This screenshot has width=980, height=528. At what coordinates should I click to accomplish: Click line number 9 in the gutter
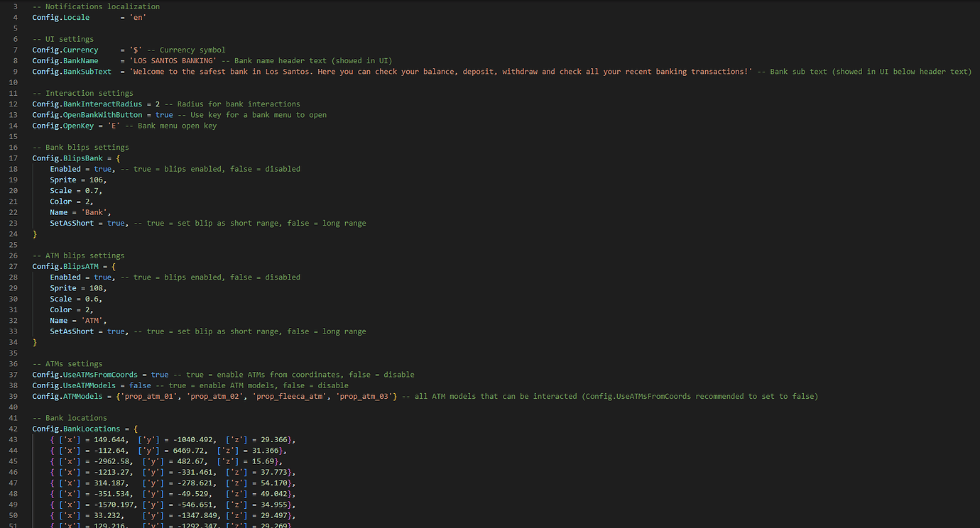point(16,71)
